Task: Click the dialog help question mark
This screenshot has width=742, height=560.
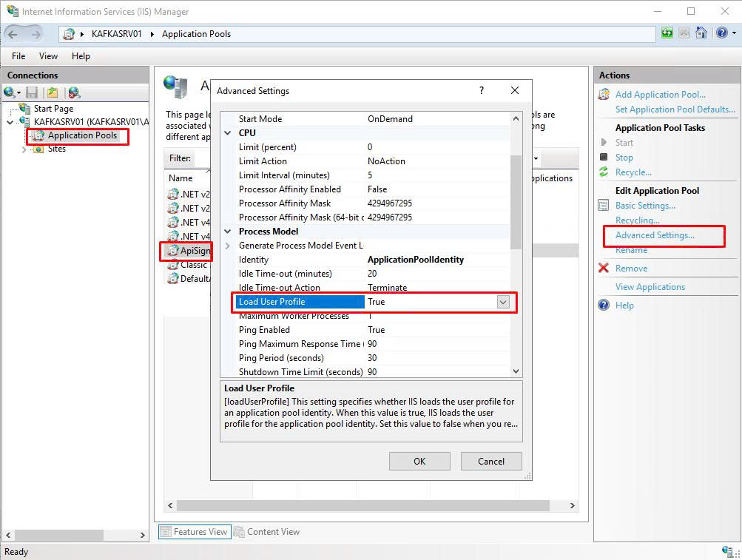Action: (482, 90)
